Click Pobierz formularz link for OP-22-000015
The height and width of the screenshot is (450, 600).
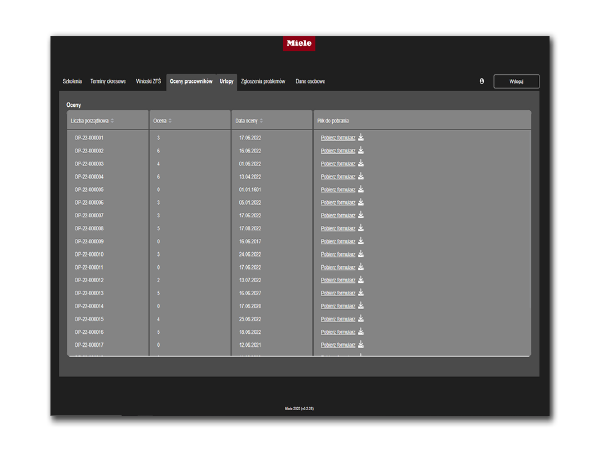[x=337, y=319]
